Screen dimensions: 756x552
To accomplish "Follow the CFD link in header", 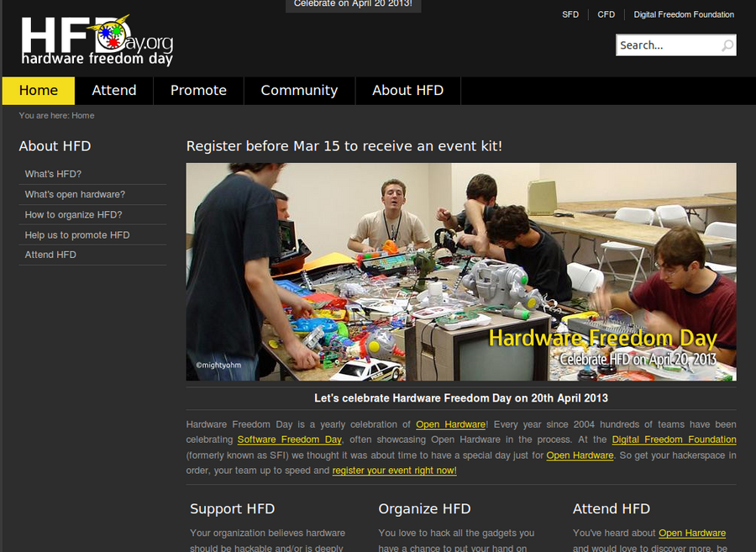I will point(606,14).
